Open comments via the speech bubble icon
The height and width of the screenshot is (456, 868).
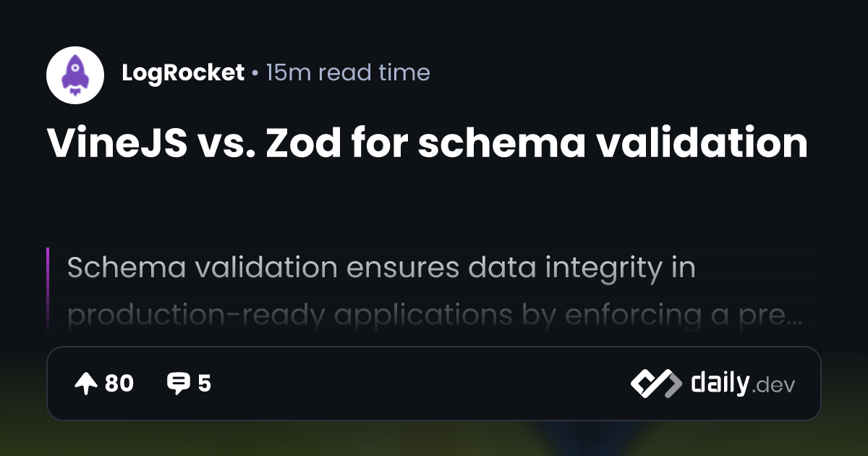[177, 384]
